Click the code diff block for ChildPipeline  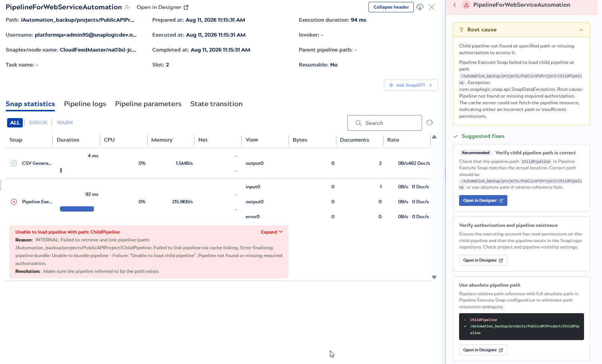[521, 327]
